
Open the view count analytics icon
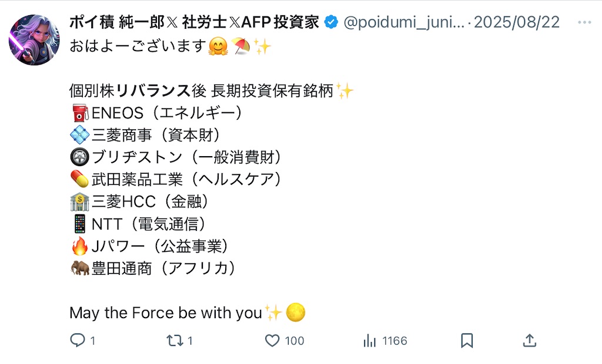pyautogui.click(x=370, y=341)
